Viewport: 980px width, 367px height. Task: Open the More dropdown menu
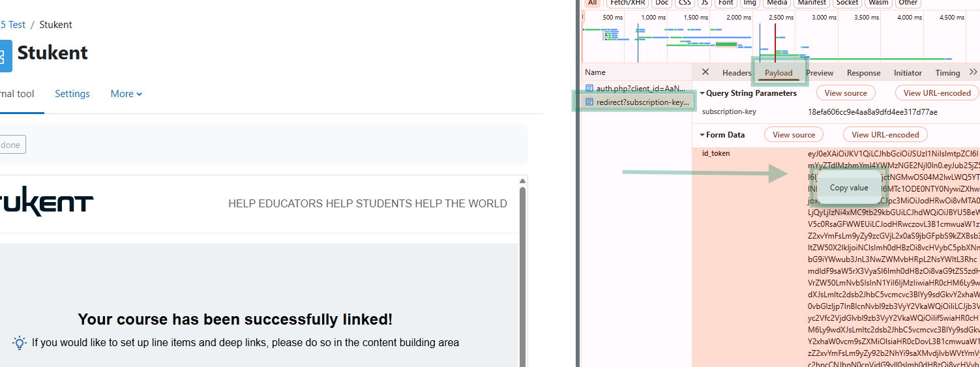(126, 94)
